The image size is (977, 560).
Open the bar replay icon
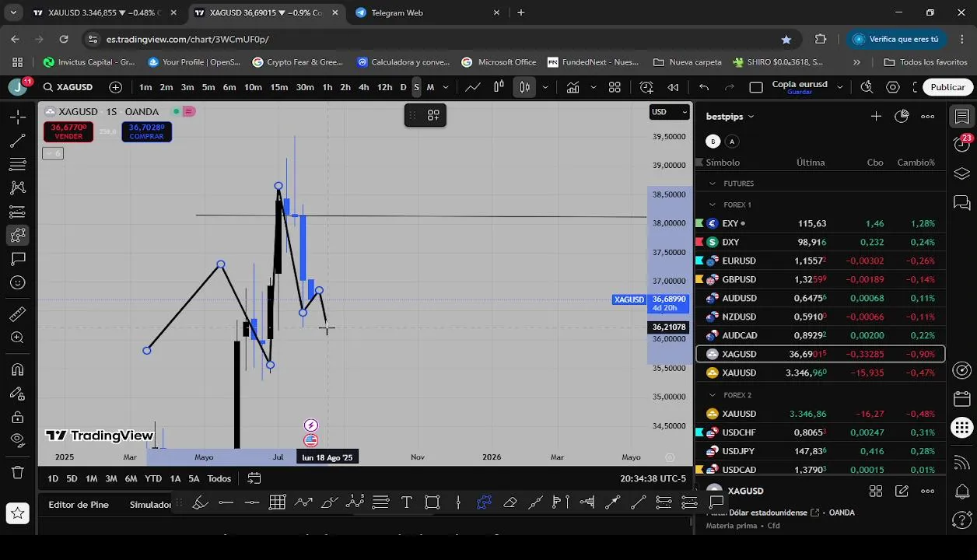click(673, 87)
